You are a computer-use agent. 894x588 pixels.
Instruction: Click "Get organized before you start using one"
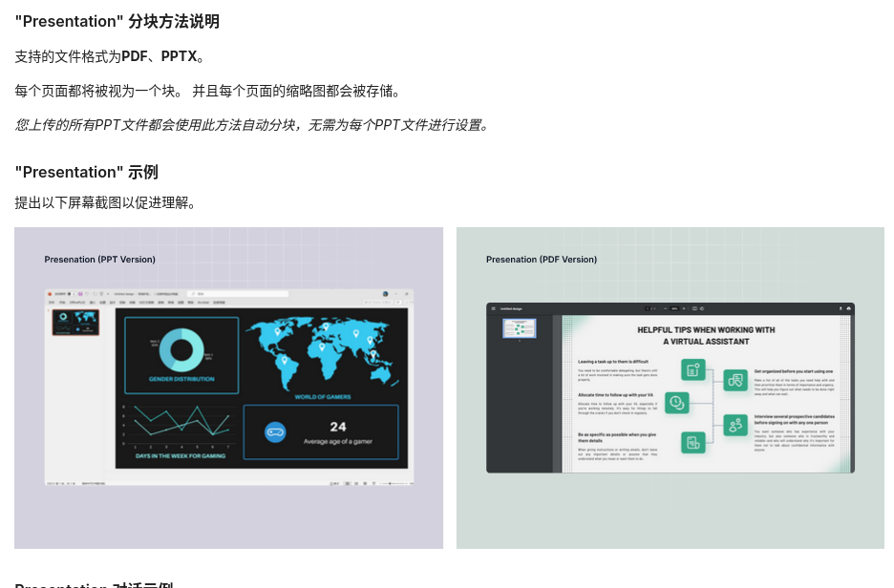pos(793,371)
